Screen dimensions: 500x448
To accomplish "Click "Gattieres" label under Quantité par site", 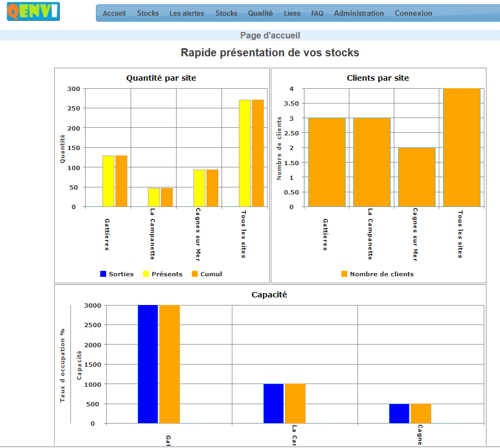I will (x=107, y=235).
